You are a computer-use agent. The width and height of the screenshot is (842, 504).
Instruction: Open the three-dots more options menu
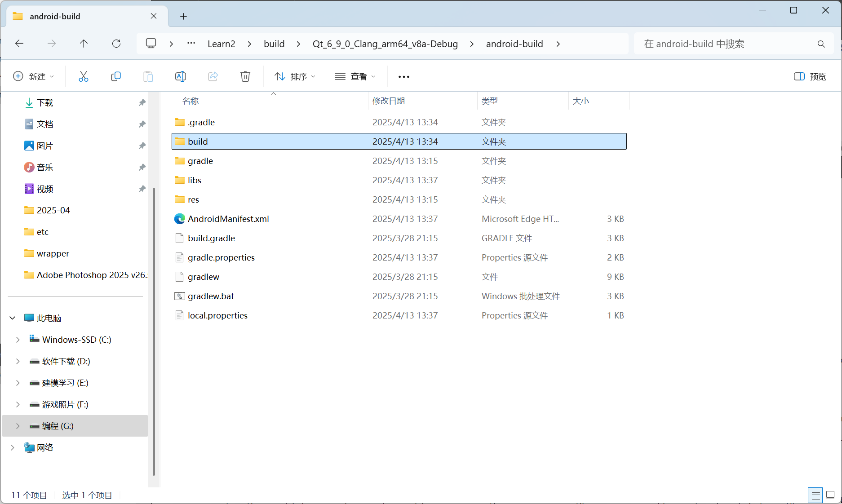404,77
